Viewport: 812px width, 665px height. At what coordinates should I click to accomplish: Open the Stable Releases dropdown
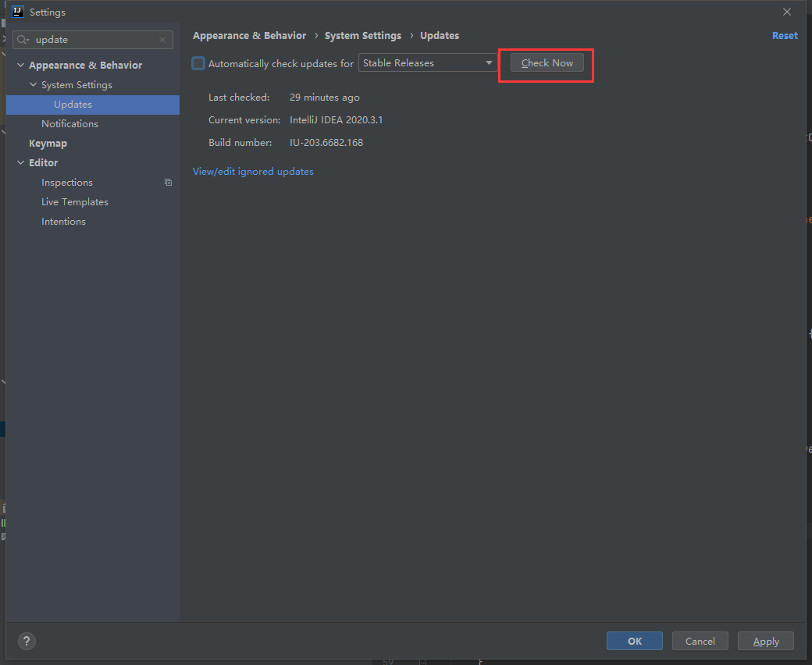coord(428,63)
